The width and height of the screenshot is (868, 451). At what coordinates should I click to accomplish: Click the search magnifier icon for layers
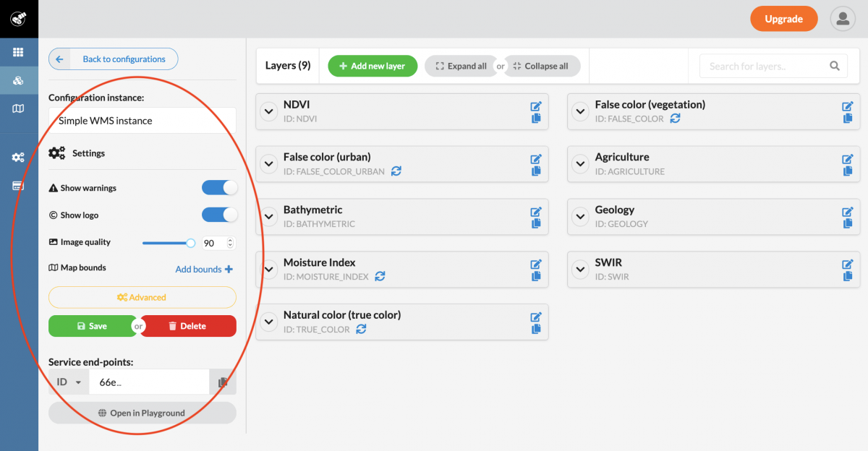point(835,66)
